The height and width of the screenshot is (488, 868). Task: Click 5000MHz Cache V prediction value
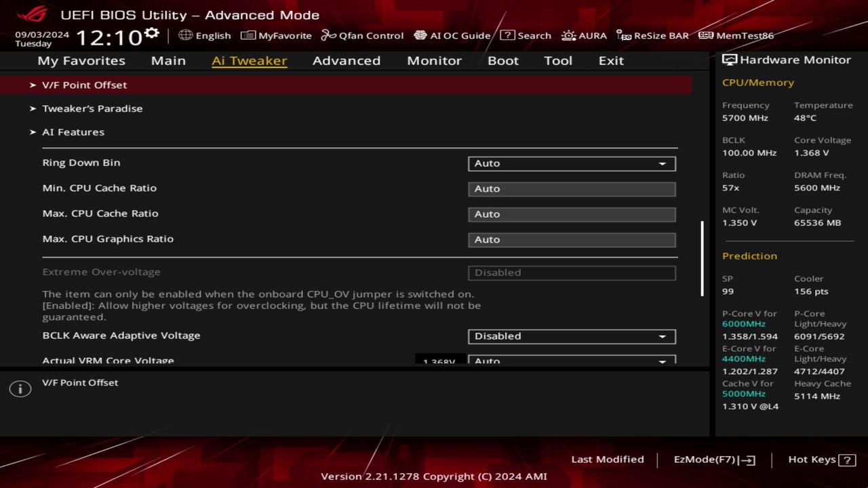(x=744, y=394)
